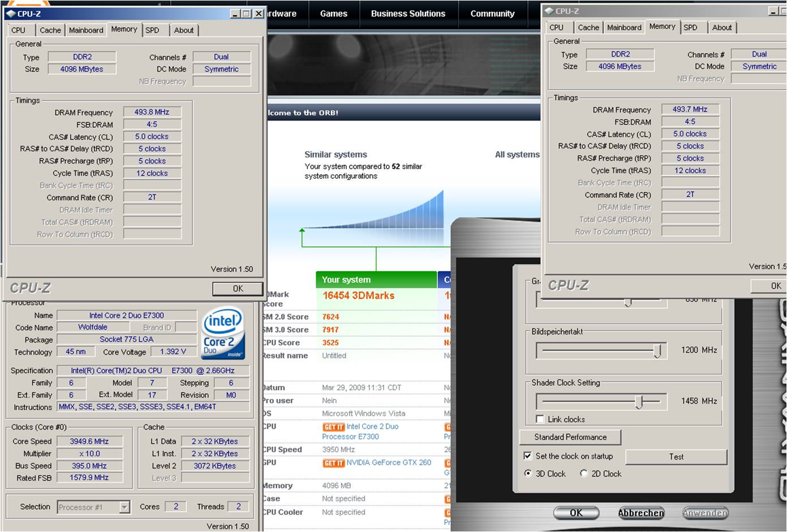Click DRAM Frequency 493.7 MHz in right window
Viewport: 787px width, 532px height.
(x=690, y=109)
